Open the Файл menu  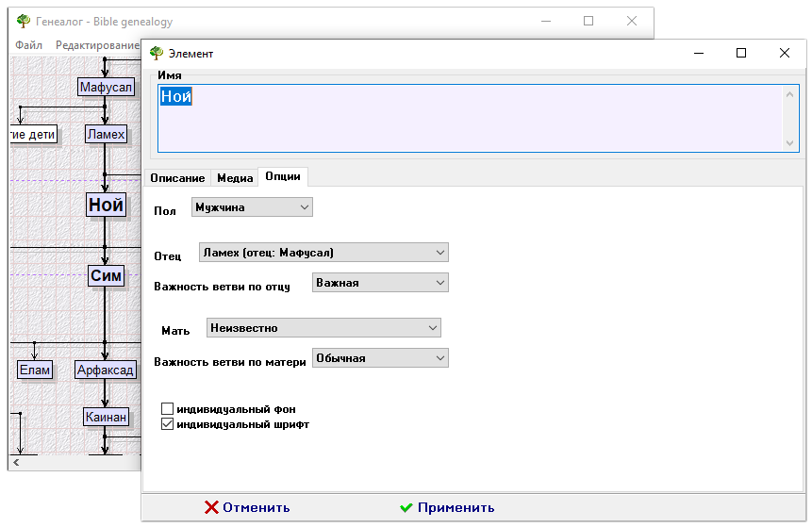pyautogui.click(x=28, y=45)
